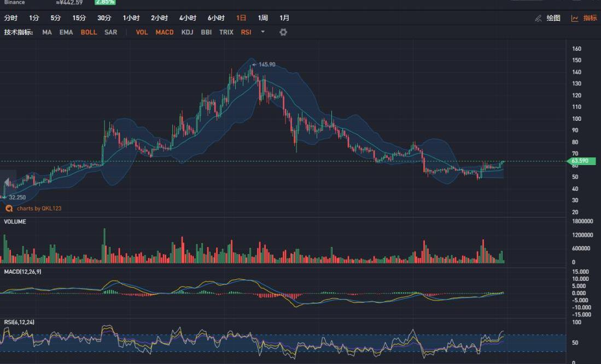Click the drawing pencil icon
Screen dimensions: 601x364
click(538, 18)
